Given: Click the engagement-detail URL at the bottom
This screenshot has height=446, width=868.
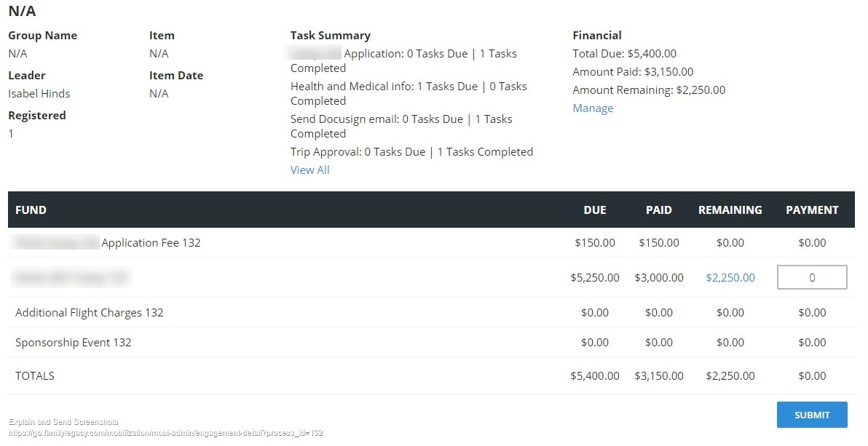Looking at the screenshot, I should click(166, 433).
